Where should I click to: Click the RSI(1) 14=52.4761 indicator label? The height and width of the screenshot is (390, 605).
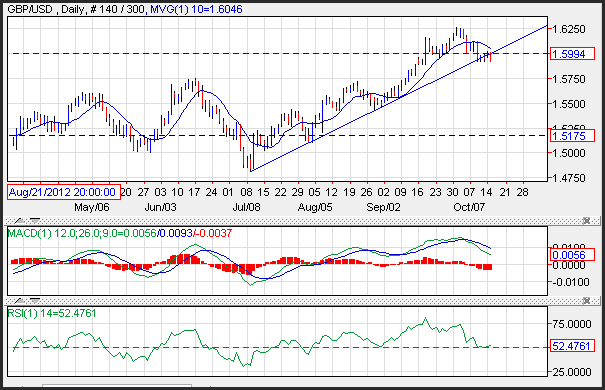pos(52,313)
